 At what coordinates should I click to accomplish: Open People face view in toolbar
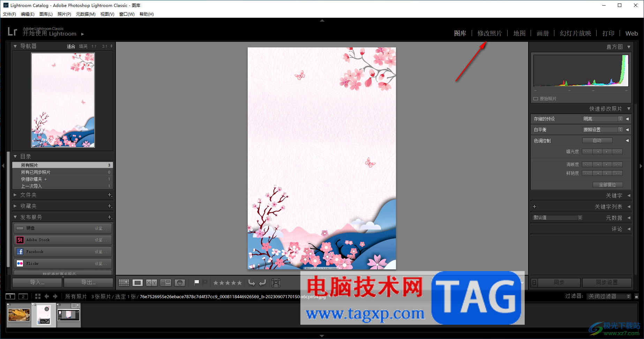[180, 283]
